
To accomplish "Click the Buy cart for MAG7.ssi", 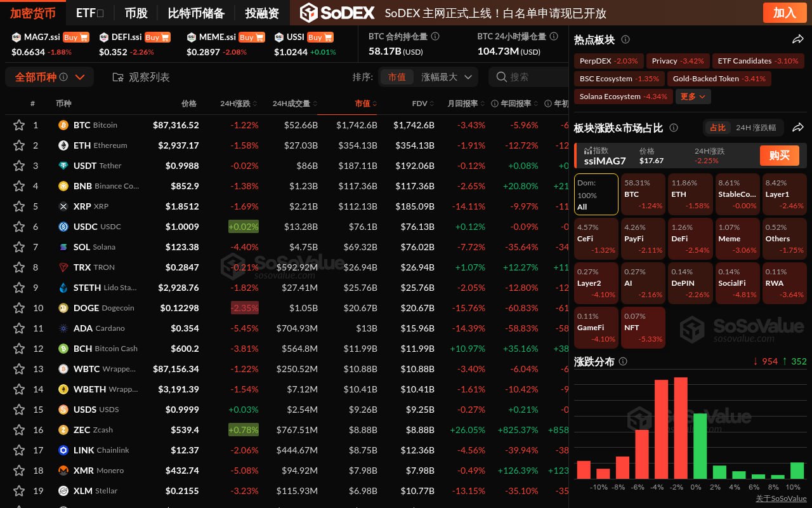I will (75, 37).
